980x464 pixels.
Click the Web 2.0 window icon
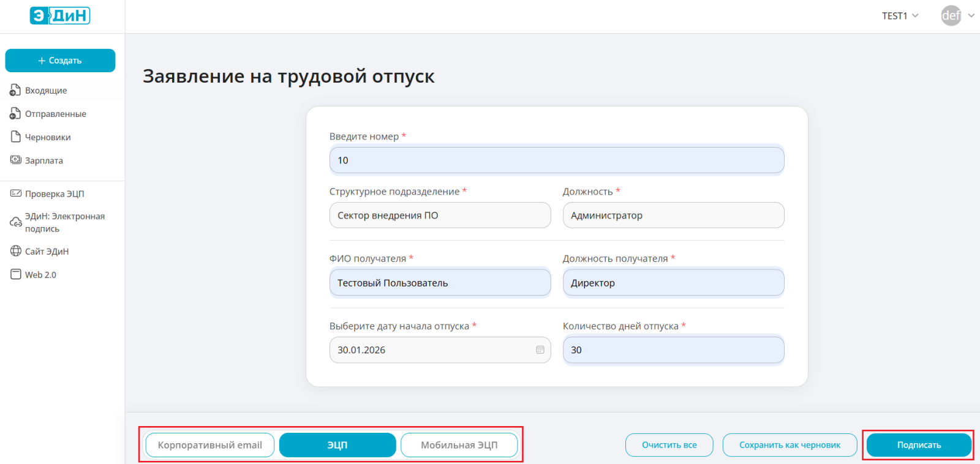pyautogui.click(x=15, y=274)
